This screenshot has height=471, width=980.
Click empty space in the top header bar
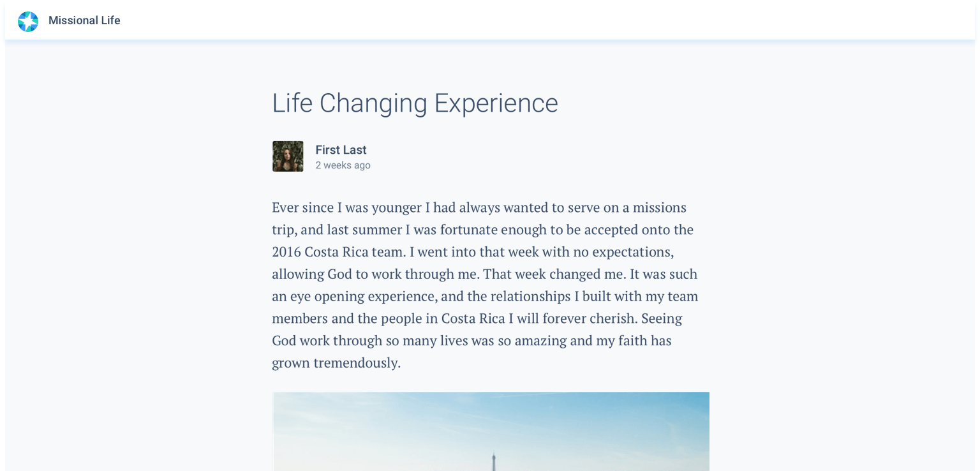point(510,21)
